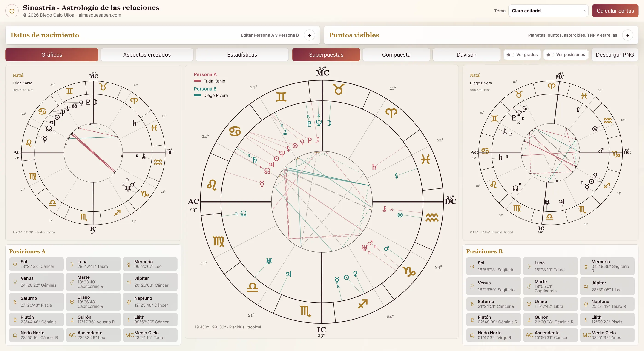Click the almasquesaben.com copyright text
Screen dimensions: 644x351
(x=72, y=15)
